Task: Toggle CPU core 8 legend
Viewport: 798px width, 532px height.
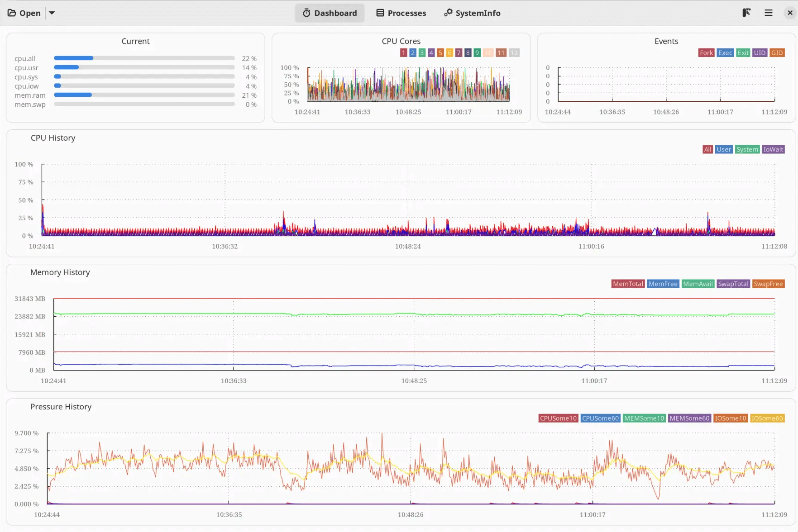Action: point(468,53)
